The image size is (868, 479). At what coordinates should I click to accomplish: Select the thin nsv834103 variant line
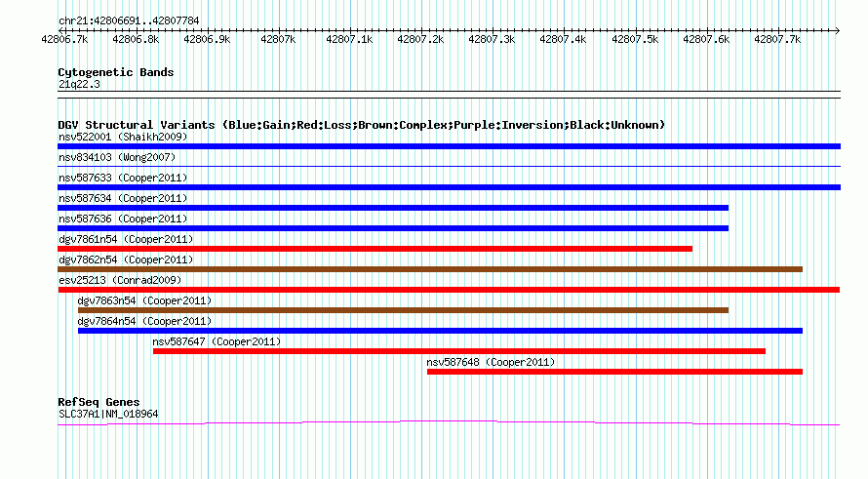[x=449, y=166]
